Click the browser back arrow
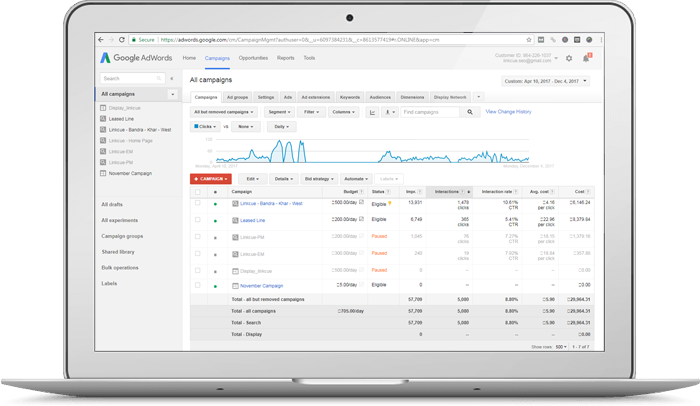 (100, 40)
